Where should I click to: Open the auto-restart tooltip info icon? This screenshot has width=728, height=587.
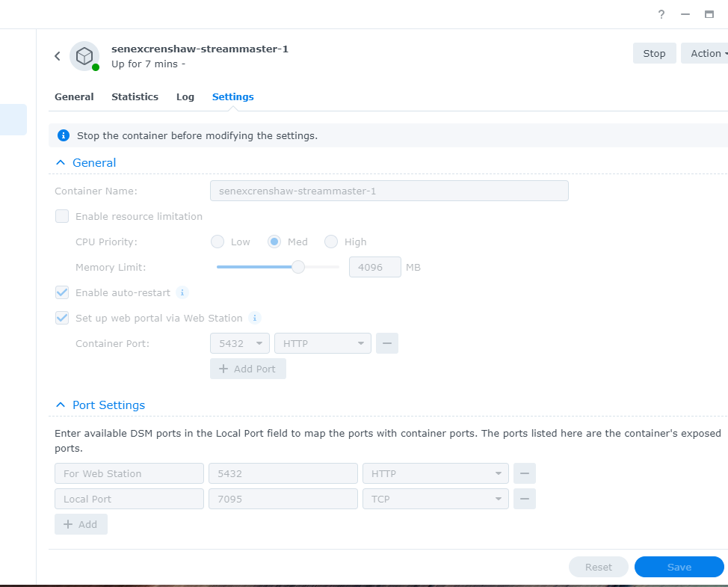[182, 292]
